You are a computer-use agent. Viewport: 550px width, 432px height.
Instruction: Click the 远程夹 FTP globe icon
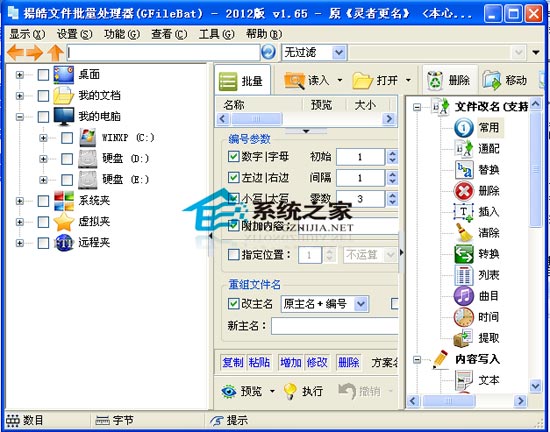tap(64, 243)
